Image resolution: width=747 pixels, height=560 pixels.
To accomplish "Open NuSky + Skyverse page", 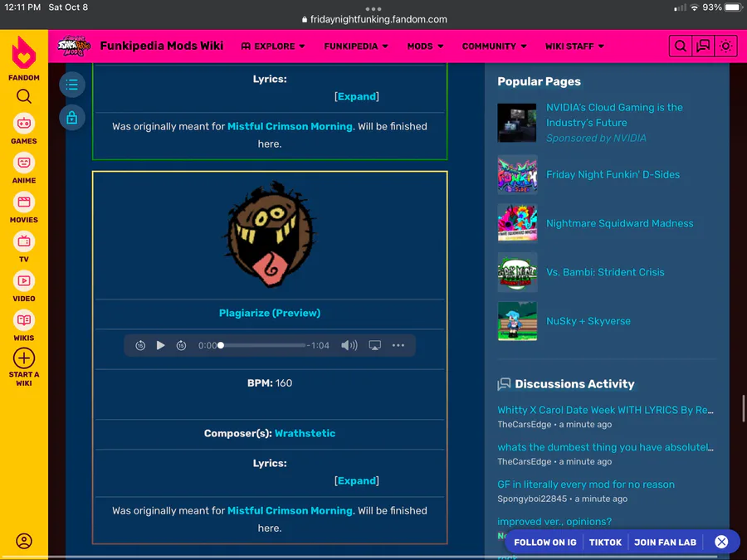I will pos(588,321).
